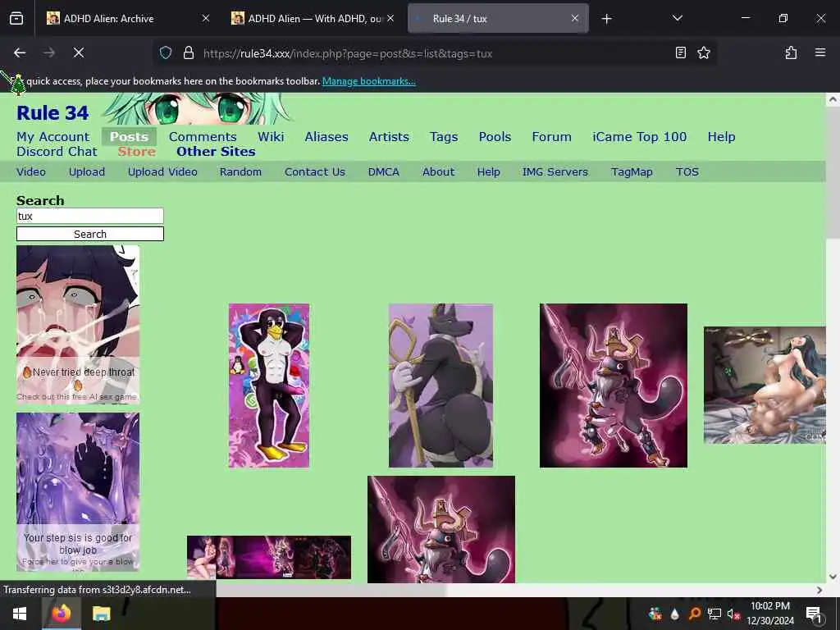
Task: Open the Comments section
Action: point(203,137)
